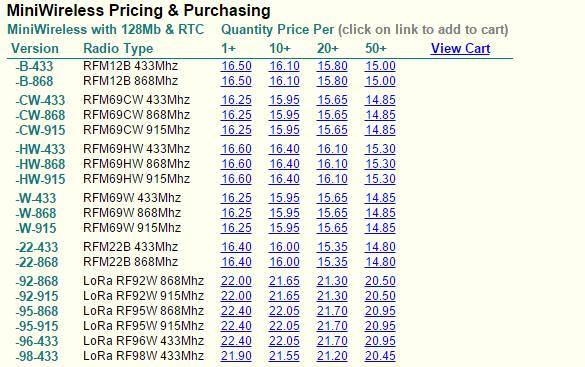Click the 20+ quantity column header

tap(328, 48)
